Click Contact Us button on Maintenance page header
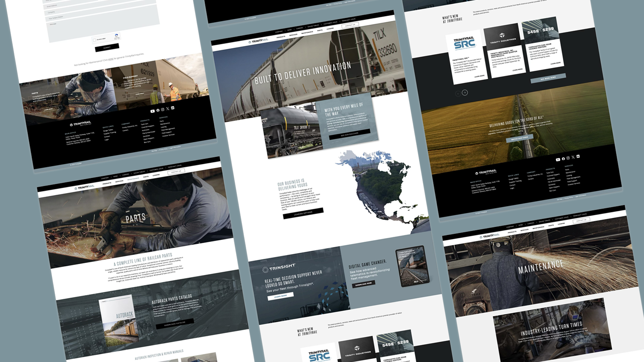 pyautogui.click(x=581, y=221)
